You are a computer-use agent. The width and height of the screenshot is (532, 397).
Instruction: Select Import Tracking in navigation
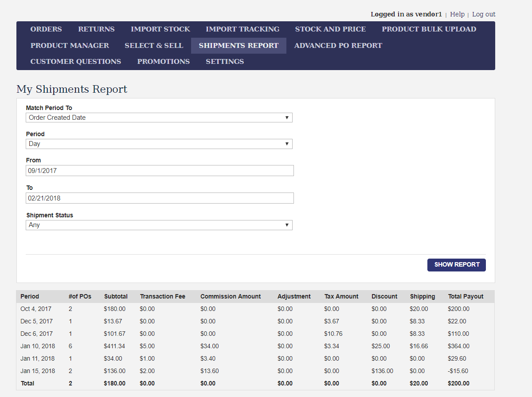(243, 29)
